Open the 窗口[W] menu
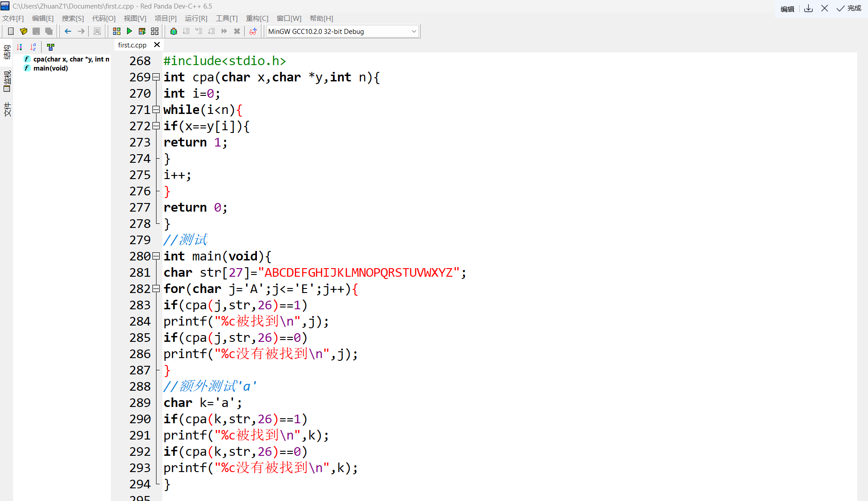Viewport: 868px width, 501px height. [289, 19]
